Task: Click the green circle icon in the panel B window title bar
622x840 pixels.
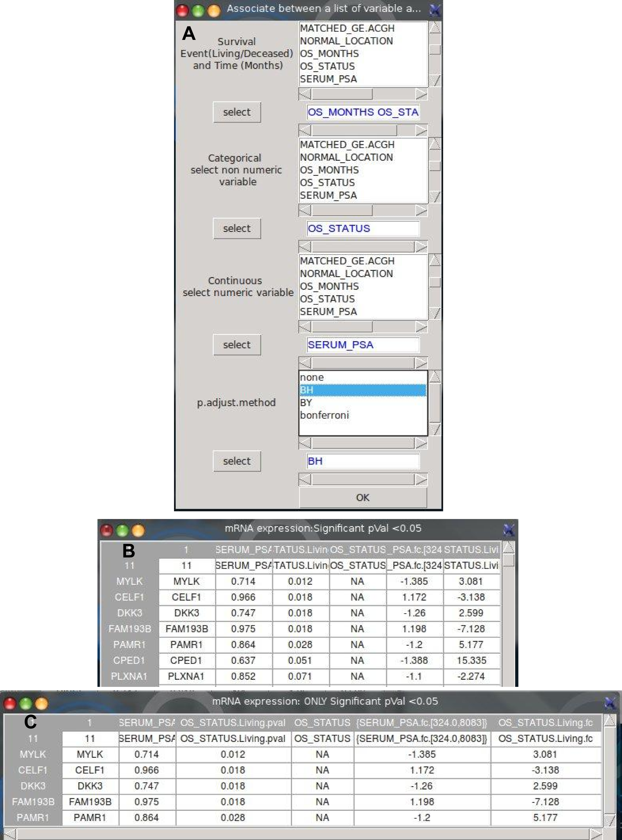Action: (x=122, y=530)
